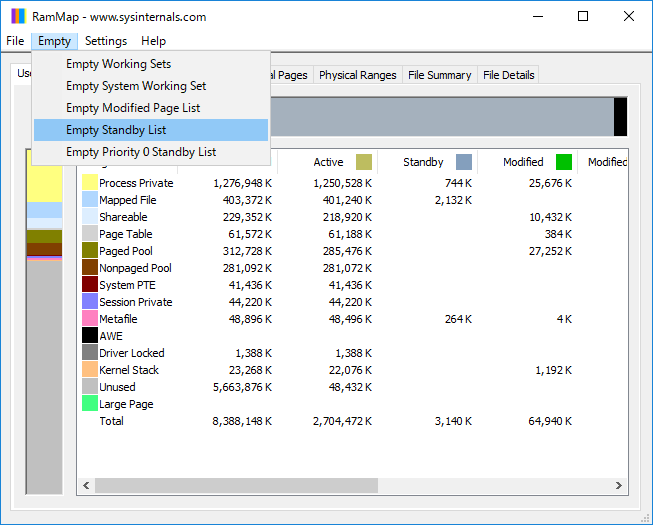Click the right arrow of horizontal scrollbar
The width and height of the screenshot is (653, 525).
(618, 485)
